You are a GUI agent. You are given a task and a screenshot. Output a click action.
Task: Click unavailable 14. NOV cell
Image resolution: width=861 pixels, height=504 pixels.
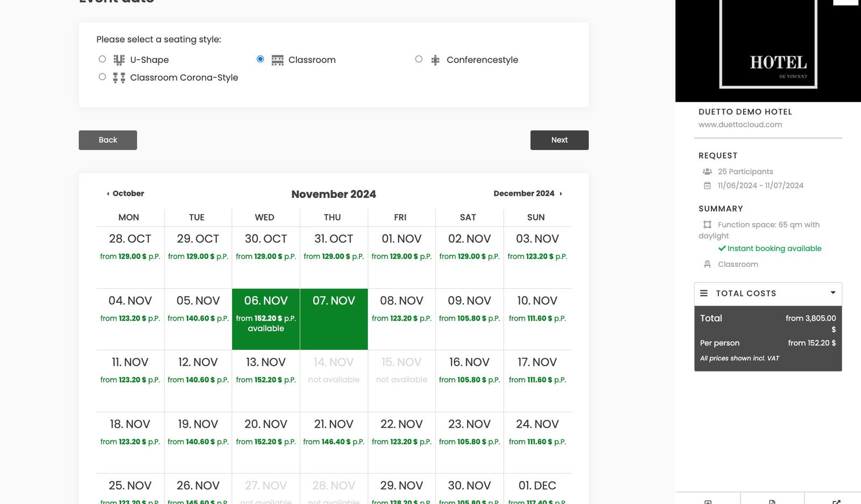click(x=334, y=381)
